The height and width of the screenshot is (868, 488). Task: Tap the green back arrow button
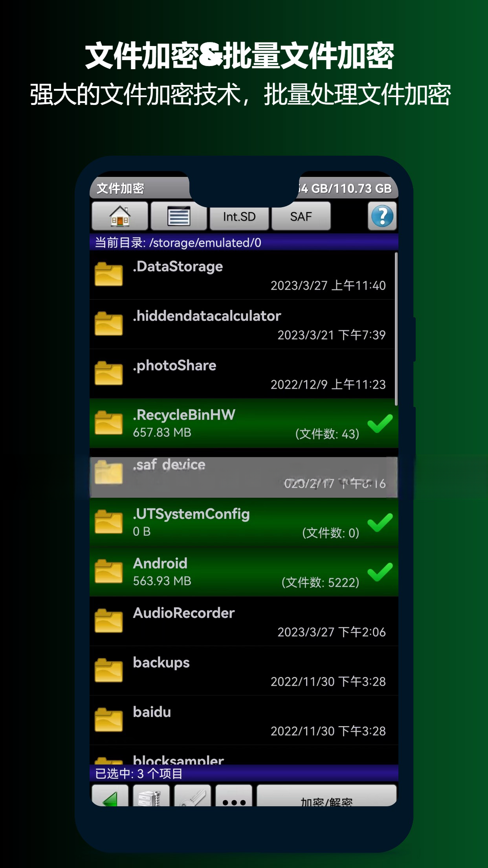tap(110, 796)
